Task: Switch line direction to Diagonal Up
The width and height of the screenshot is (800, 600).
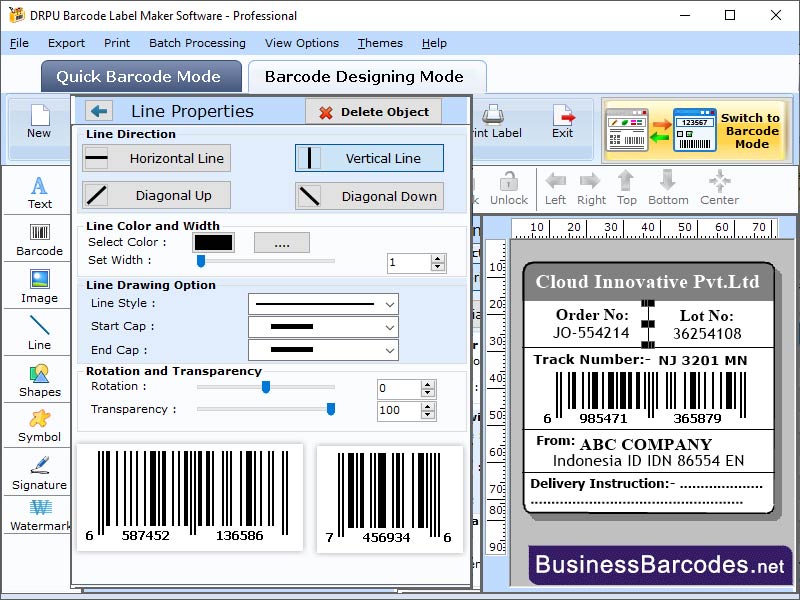Action: coord(155,196)
